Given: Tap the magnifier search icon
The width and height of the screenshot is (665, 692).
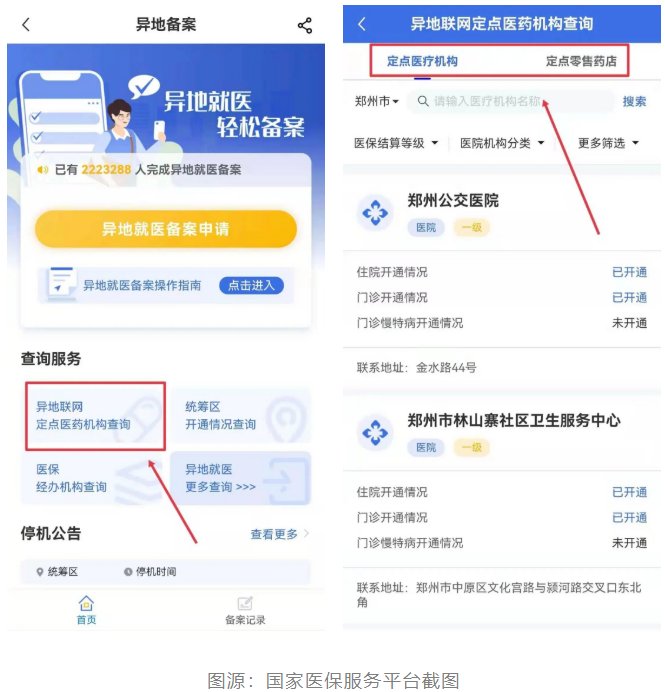Looking at the screenshot, I should pyautogui.click(x=423, y=101).
